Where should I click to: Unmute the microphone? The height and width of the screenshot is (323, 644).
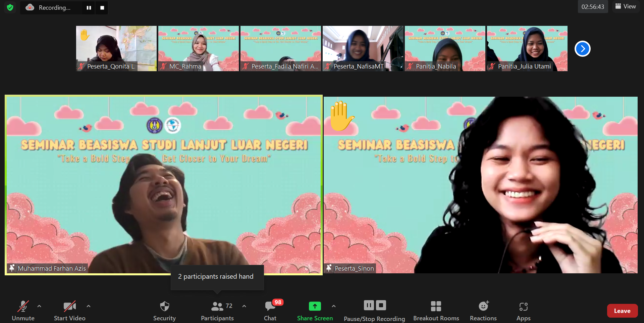coord(23,311)
